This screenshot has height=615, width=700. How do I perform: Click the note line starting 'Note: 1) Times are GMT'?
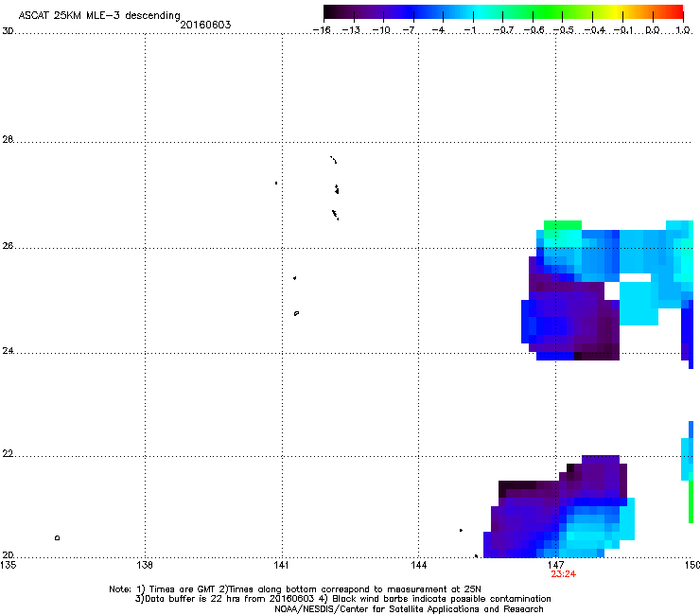tap(294, 589)
